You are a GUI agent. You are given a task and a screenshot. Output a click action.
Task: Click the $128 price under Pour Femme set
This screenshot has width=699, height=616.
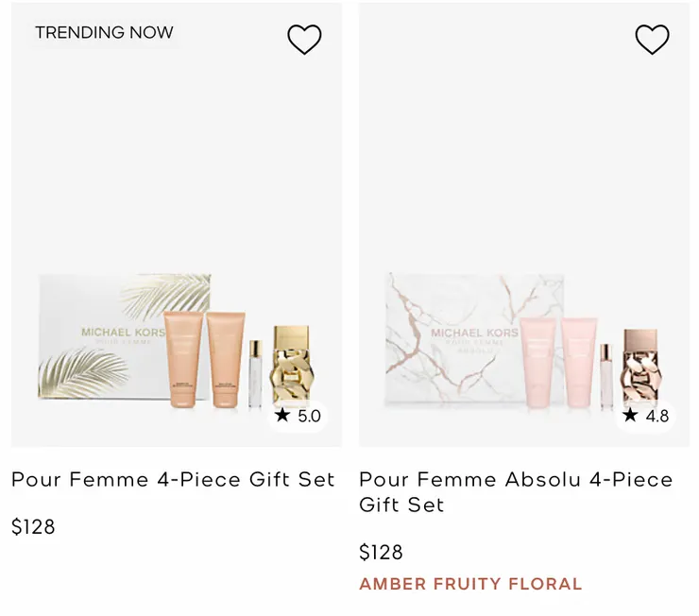pos(33,527)
